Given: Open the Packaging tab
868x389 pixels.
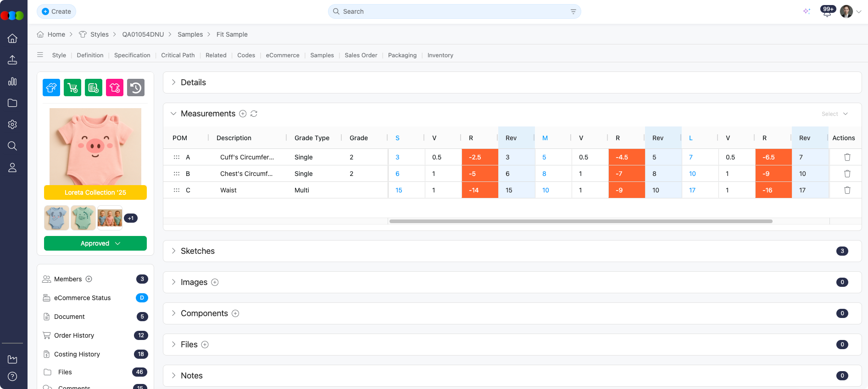Looking at the screenshot, I should click(402, 55).
